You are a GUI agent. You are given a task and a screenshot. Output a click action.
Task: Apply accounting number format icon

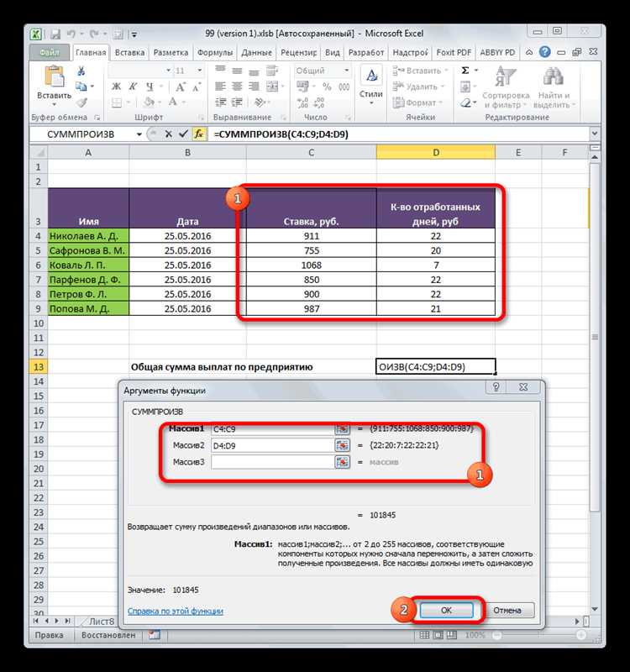[x=302, y=87]
